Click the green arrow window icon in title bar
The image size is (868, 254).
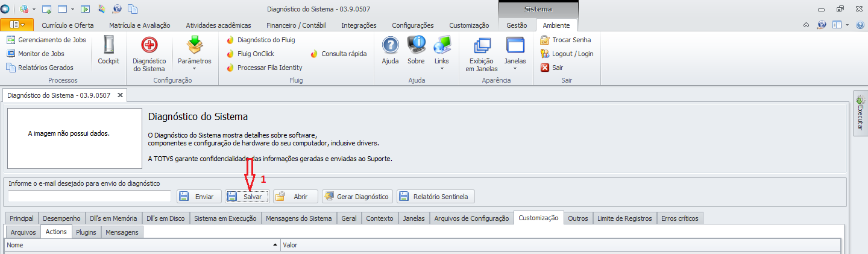coord(86,9)
